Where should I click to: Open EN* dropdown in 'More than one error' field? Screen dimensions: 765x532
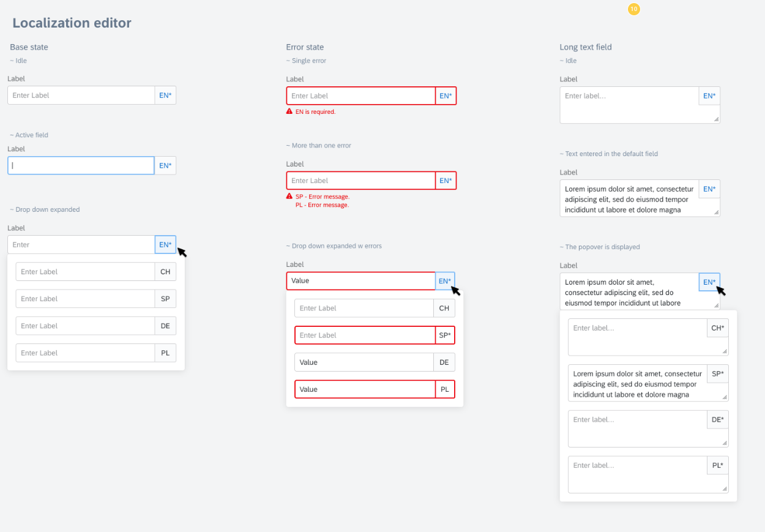[446, 181]
